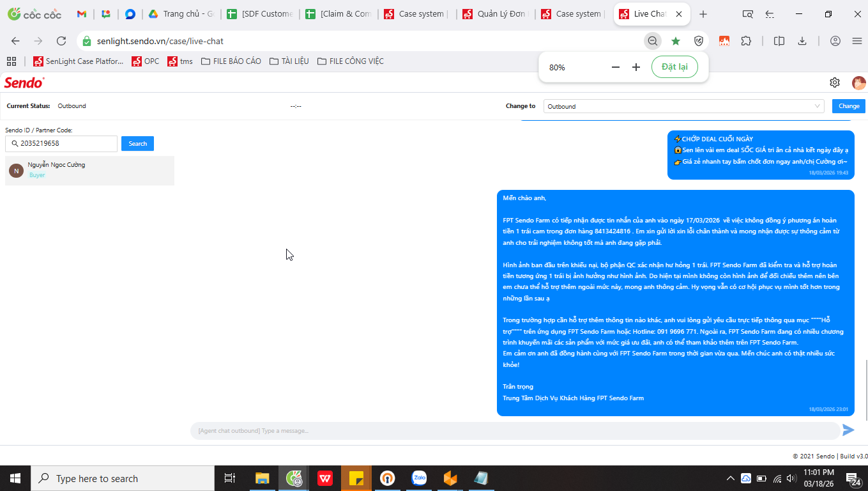Open the OPC bookmark
Image resolution: width=868 pixels, height=491 pixels.
pyautogui.click(x=146, y=61)
